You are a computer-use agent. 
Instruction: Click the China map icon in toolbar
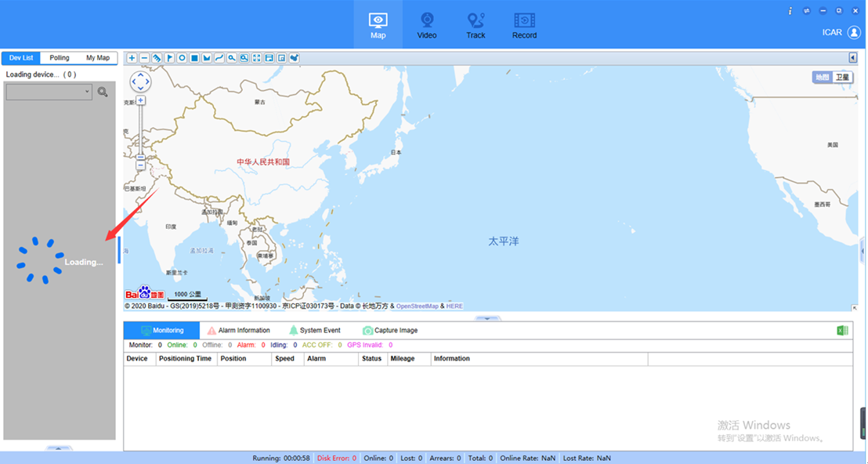click(x=295, y=58)
